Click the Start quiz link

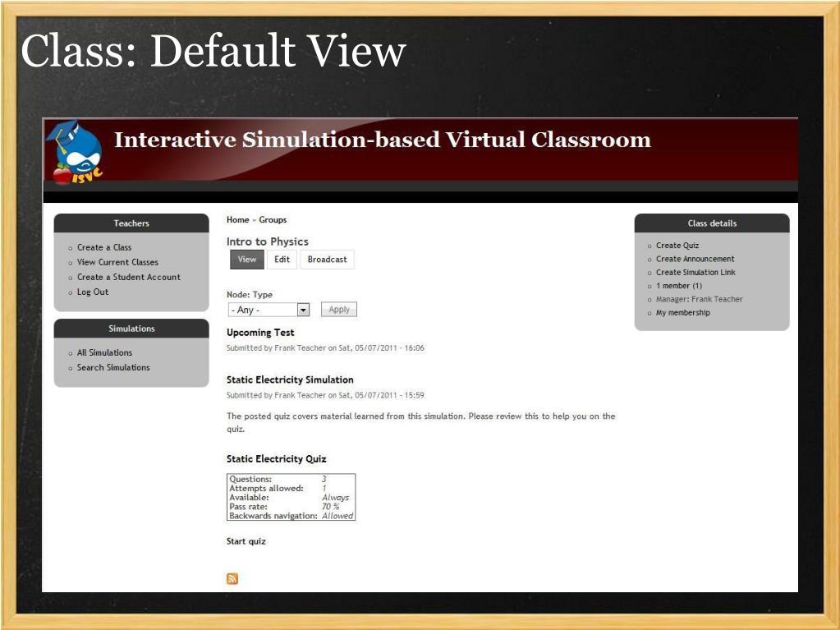pos(246,541)
